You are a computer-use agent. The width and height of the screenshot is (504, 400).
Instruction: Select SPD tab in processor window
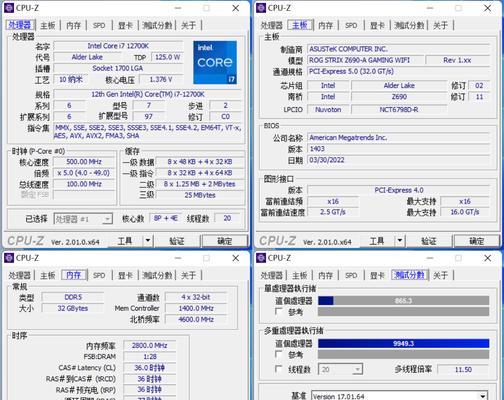pyautogui.click(x=99, y=25)
